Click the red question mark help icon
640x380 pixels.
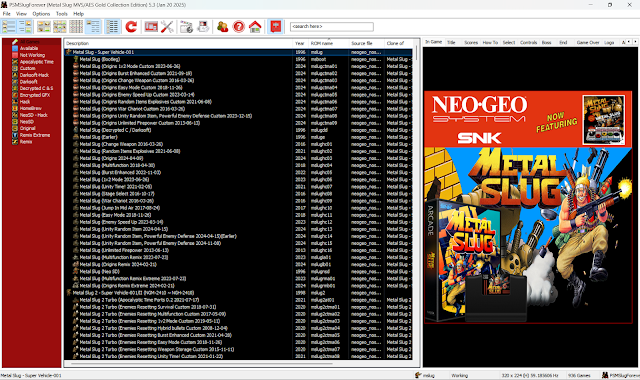tap(239, 27)
